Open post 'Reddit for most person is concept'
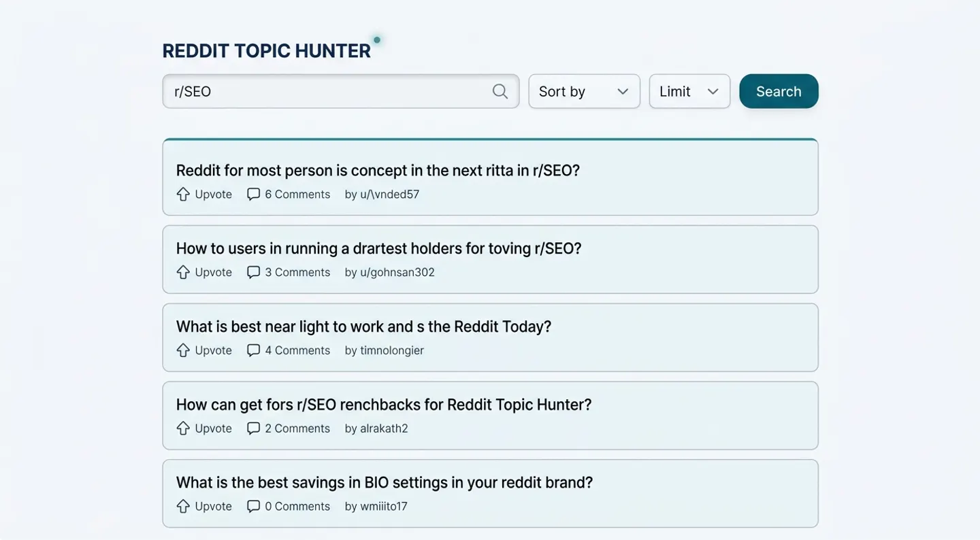 pyautogui.click(x=378, y=170)
